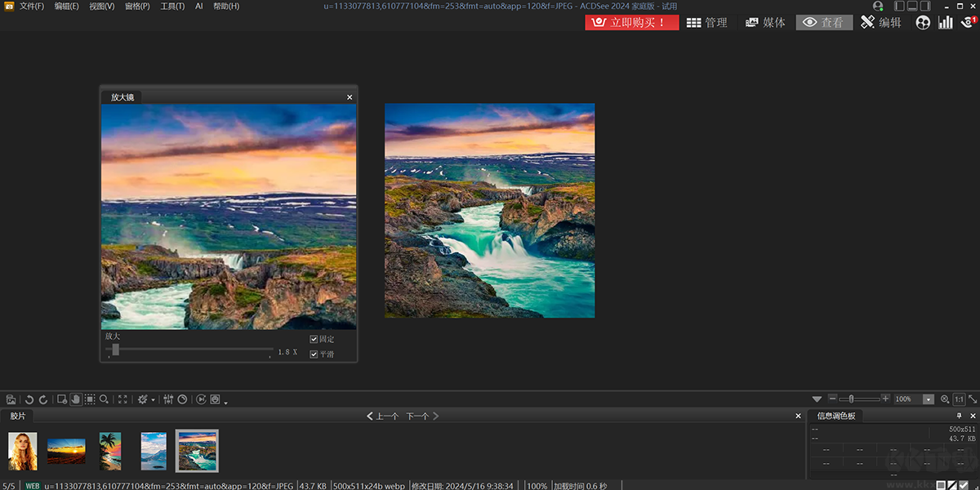The image size is (980, 490).
Task: Go to next image with 下一个
Action: click(x=422, y=416)
